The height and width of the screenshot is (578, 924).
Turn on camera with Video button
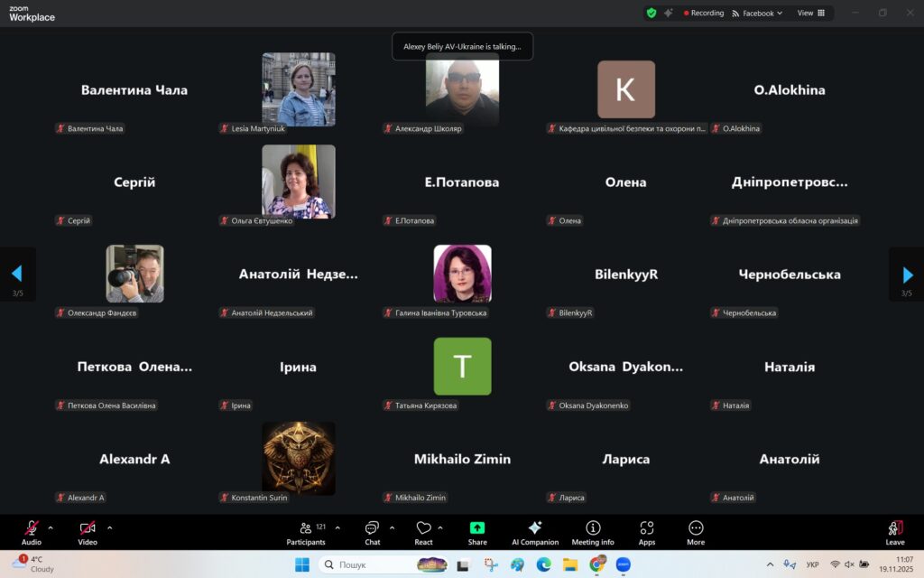(88, 532)
